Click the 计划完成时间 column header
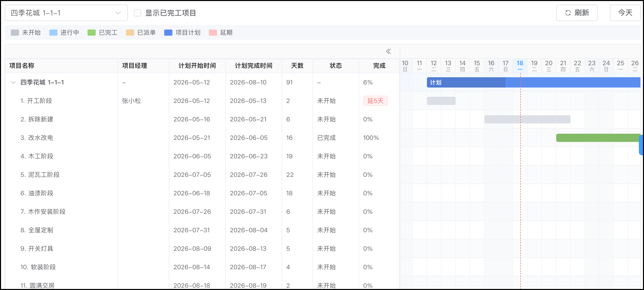Screen dimensions: 644x290 click(254, 66)
